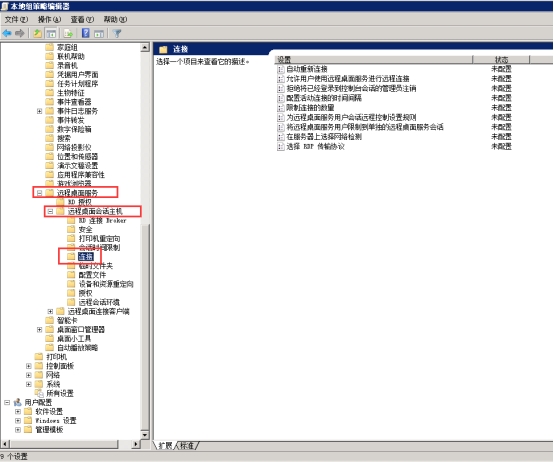Click the tree pane scroll down arrow

click(x=145, y=435)
